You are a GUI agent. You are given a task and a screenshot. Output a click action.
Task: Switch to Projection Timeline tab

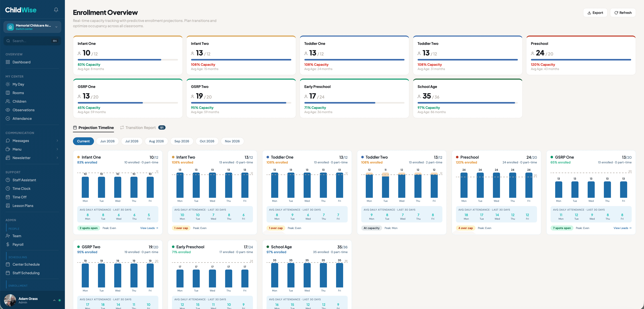click(x=94, y=128)
